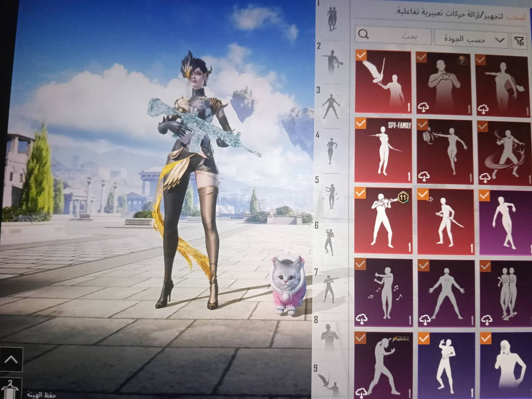Toggle the checkmark on the falcon emote
The height and width of the screenshot is (399, 532).
tap(361, 55)
